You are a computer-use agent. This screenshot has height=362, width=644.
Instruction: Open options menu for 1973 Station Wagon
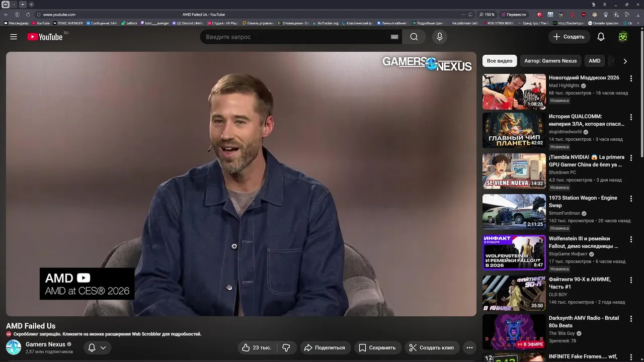click(x=631, y=199)
